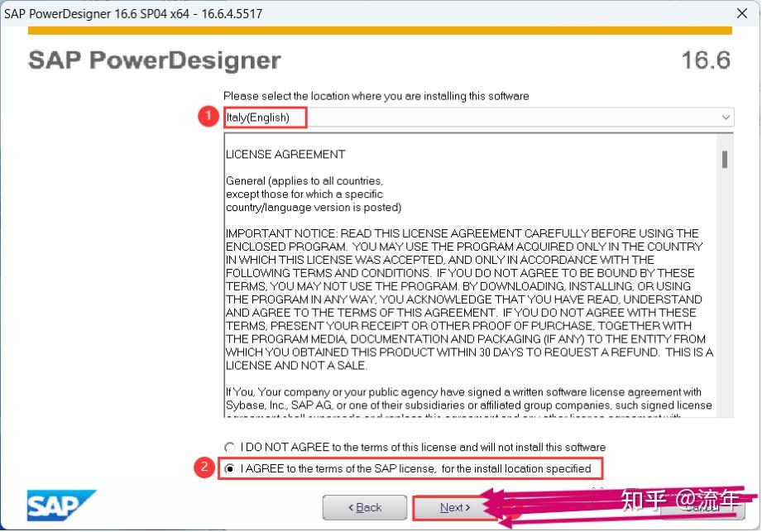Click the yellow progress bar

[381, 30]
